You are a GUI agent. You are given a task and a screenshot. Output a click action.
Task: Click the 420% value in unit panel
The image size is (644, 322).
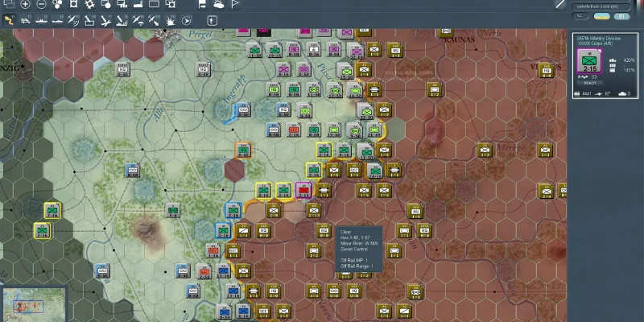tap(630, 60)
